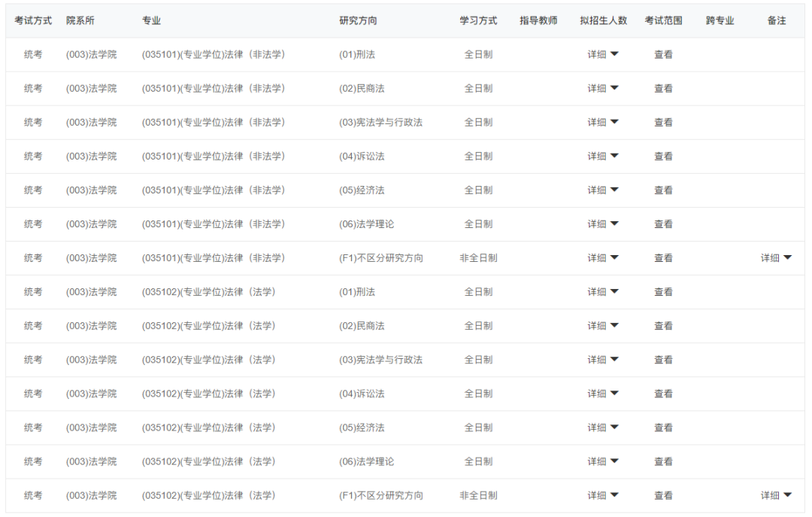812x517 pixels.
Task: Click the 拟招生人数 column header
Action: pyautogui.click(x=603, y=21)
